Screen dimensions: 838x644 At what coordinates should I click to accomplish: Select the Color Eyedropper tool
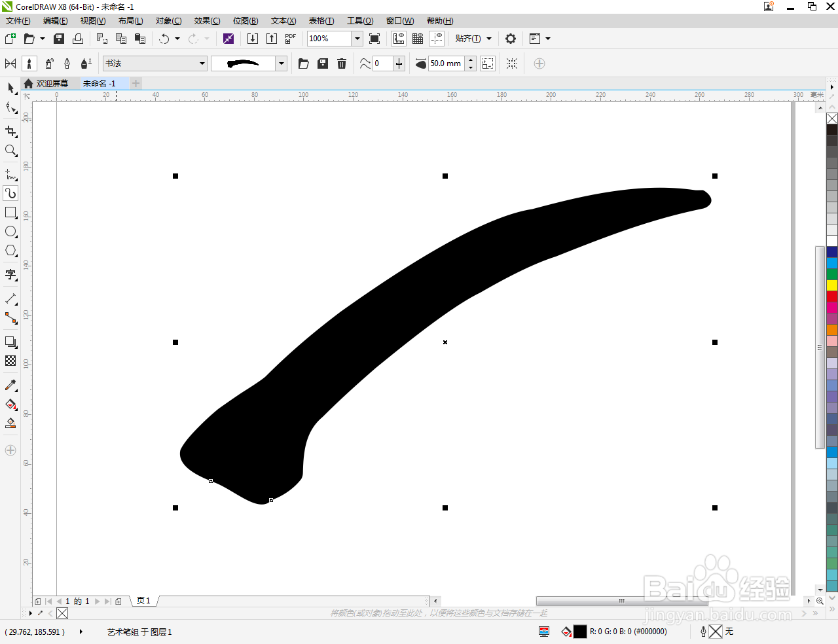[x=10, y=385]
